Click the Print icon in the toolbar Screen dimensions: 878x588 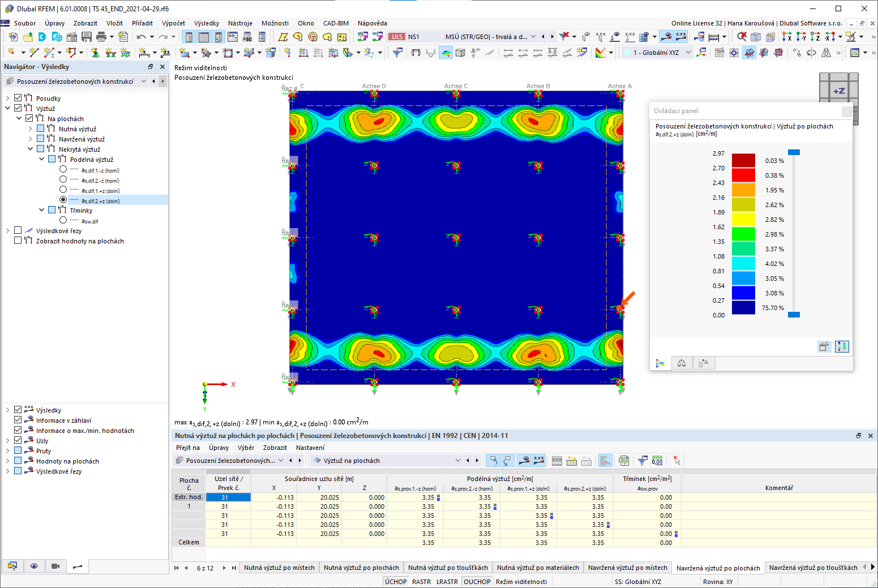coord(101,37)
